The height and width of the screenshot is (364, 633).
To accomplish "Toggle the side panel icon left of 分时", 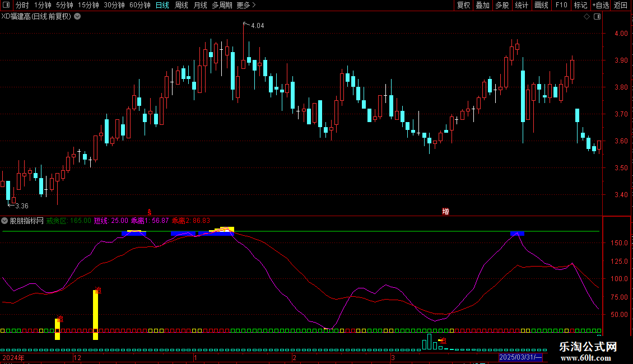I will pyautogui.click(x=6, y=5).
